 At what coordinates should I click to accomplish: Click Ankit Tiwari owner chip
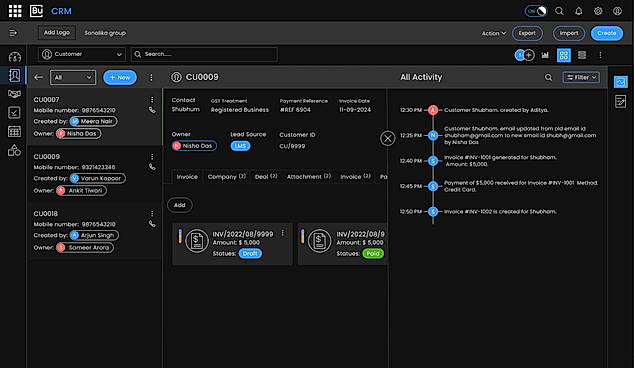tap(81, 191)
